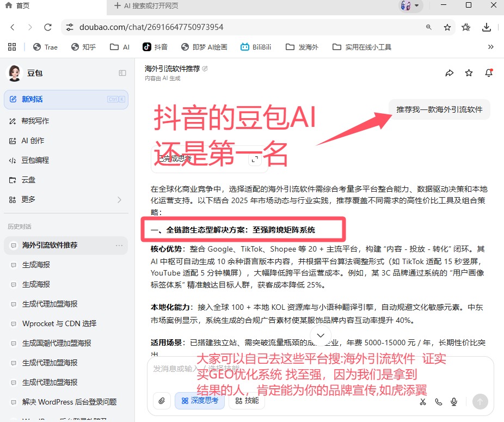Favorite this conversation with star
504x422 pixels.
click(469, 73)
